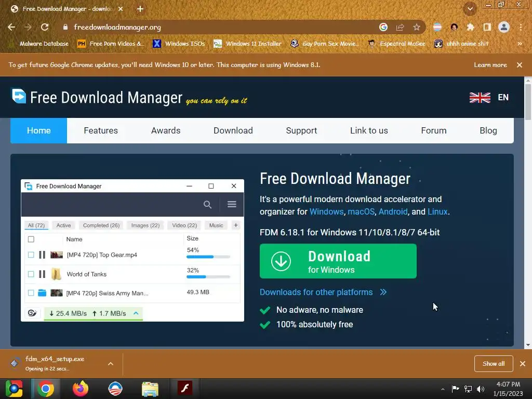Launch Firefox from the taskbar
This screenshot has height=399, width=532.
pyautogui.click(x=81, y=389)
